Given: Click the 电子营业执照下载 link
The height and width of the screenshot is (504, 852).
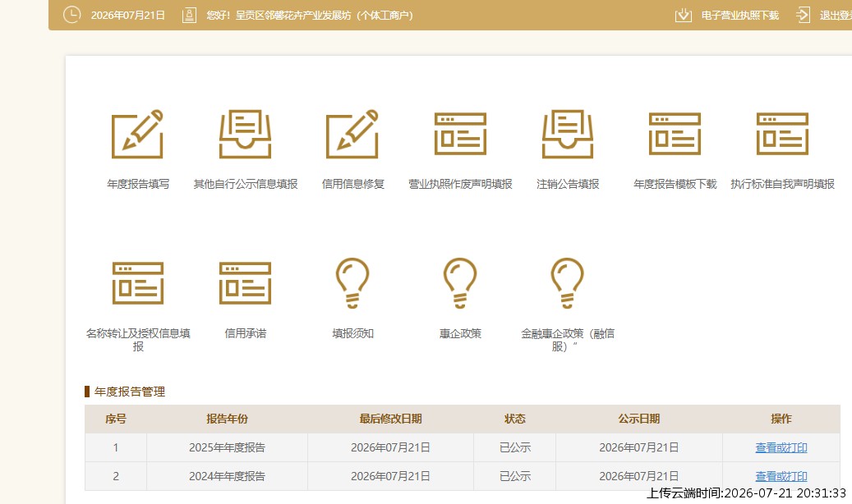Looking at the screenshot, I should pos(740,16).
